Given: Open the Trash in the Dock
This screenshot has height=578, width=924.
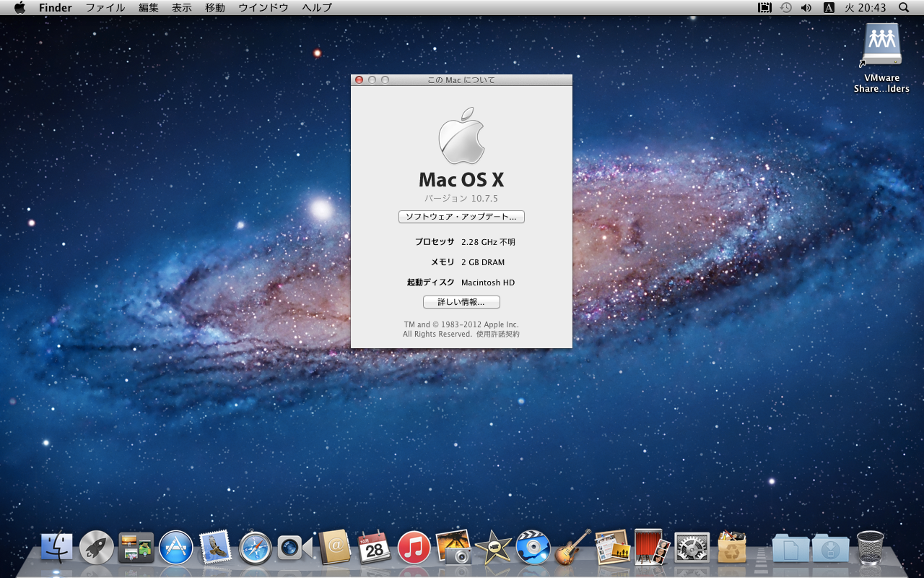Looking at the screenshot, I should (x=870, y=548).
